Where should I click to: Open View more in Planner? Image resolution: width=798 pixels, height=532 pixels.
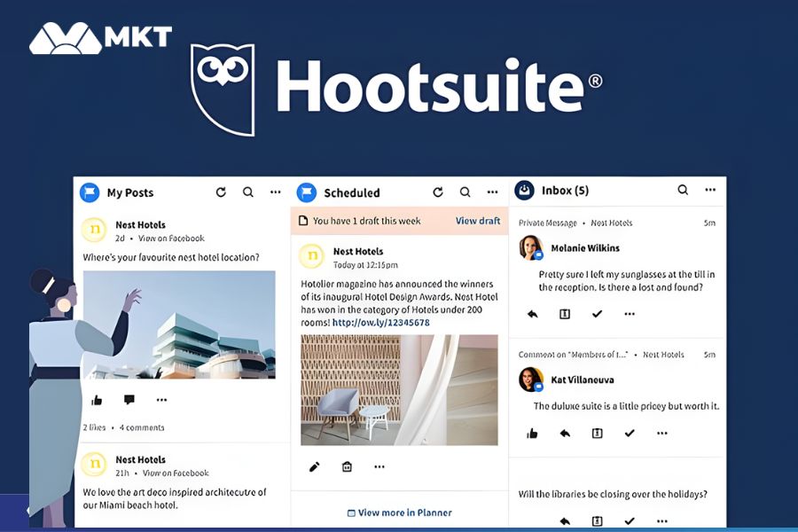[x=399, y=512]
